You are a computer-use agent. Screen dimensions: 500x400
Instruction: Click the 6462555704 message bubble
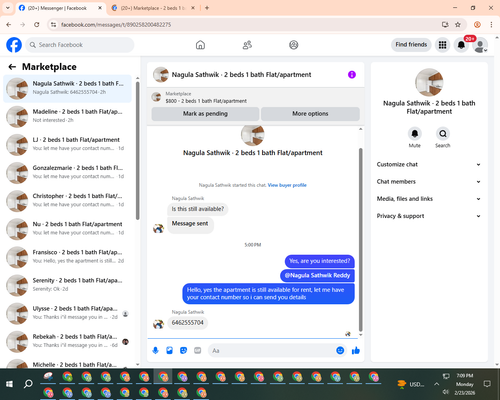tap(188, 323)
